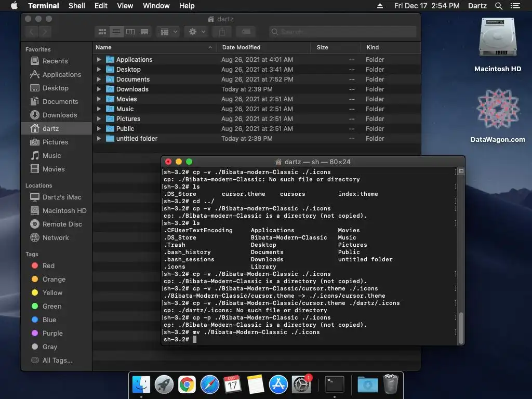Open the Shell menu
The image size is (532, 399).
tap(77, 6)
